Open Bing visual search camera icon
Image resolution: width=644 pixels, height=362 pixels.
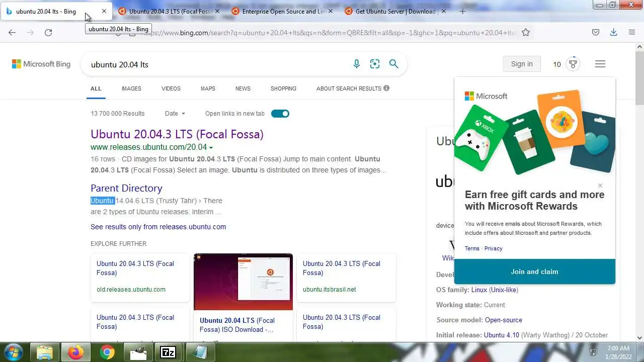[375, 64]
